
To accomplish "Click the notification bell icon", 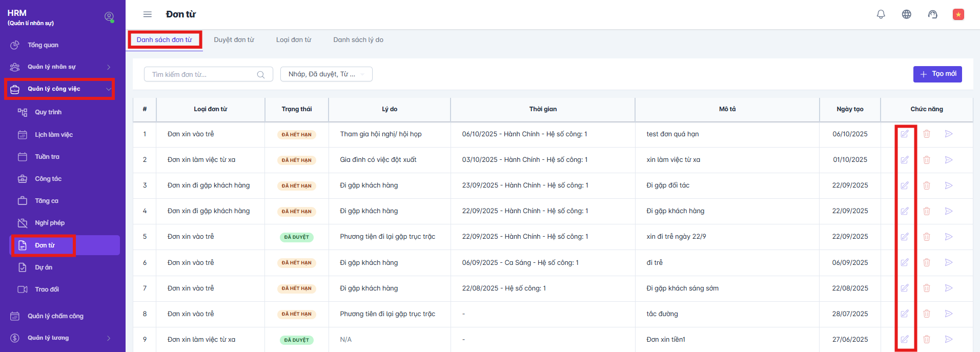I will point(881,14).
